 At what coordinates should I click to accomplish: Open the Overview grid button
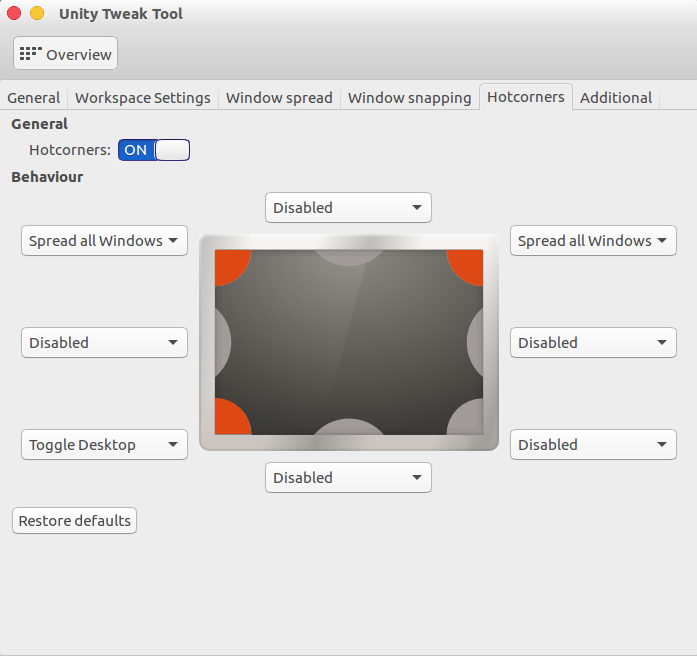[65, 53]
